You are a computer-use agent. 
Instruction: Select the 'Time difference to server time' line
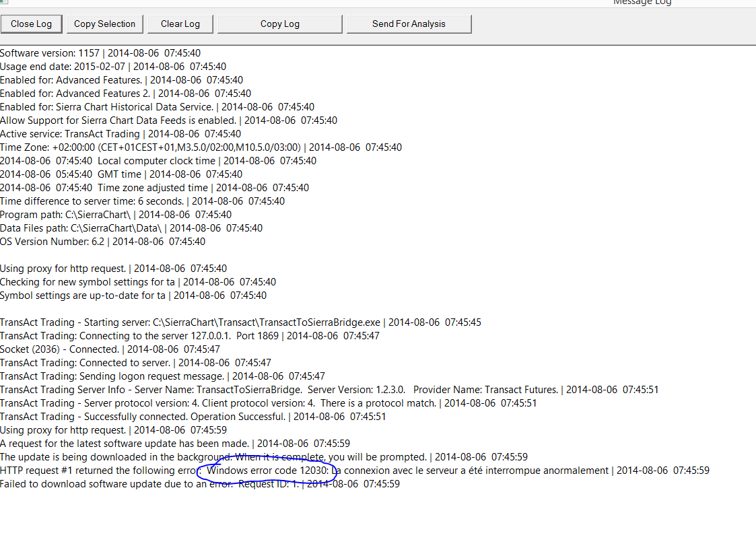142,201
